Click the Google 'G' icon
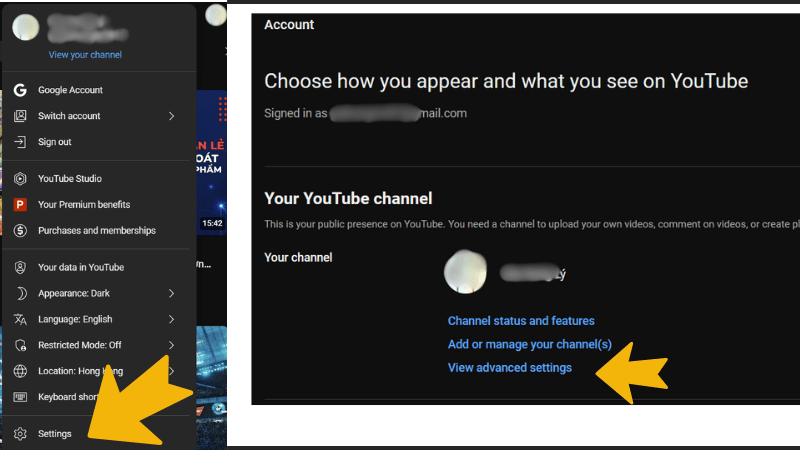800x450 pixels. (20, 90)
